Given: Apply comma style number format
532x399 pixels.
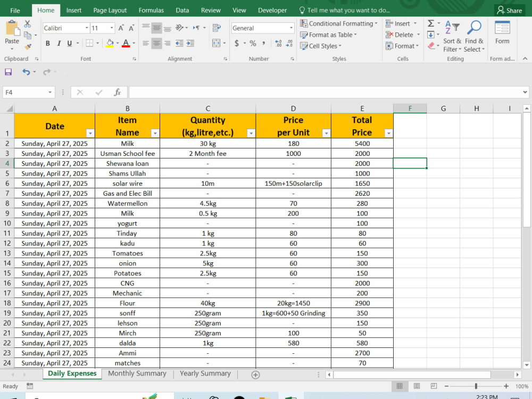Looking at the screenshot, I should pos(264,43).
